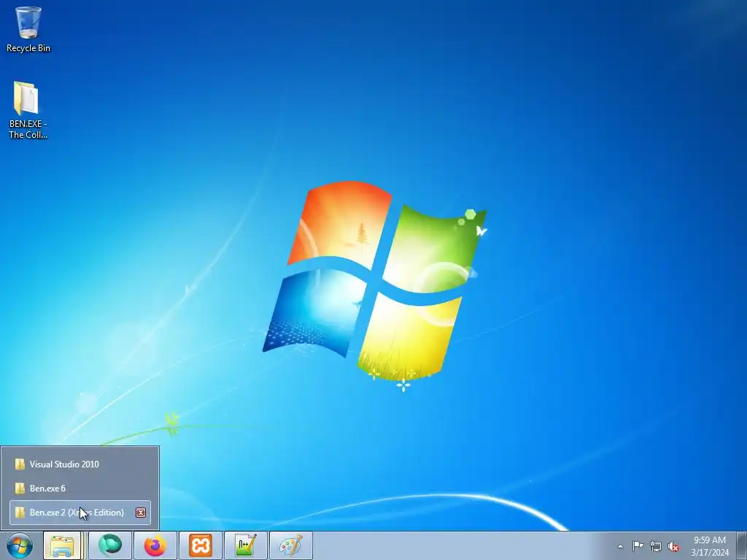Close the Ben.exe 2 (Xmas Edition) window
The image size is (747, 560).
tap(141, 513)
